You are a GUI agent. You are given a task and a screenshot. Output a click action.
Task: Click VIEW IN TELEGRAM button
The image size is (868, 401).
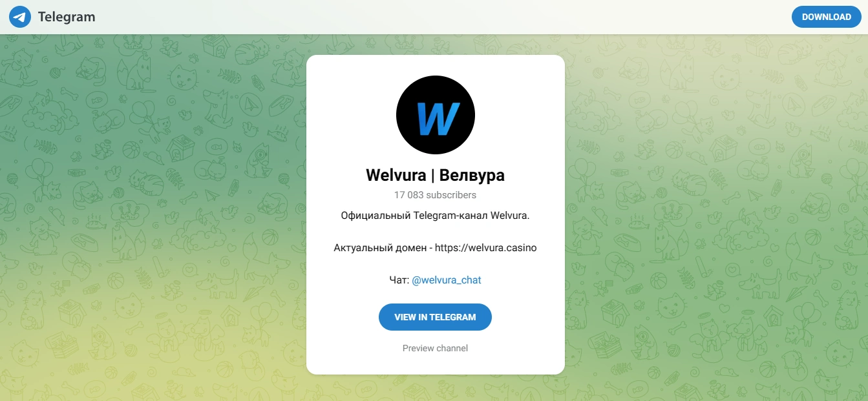point(436,317)
